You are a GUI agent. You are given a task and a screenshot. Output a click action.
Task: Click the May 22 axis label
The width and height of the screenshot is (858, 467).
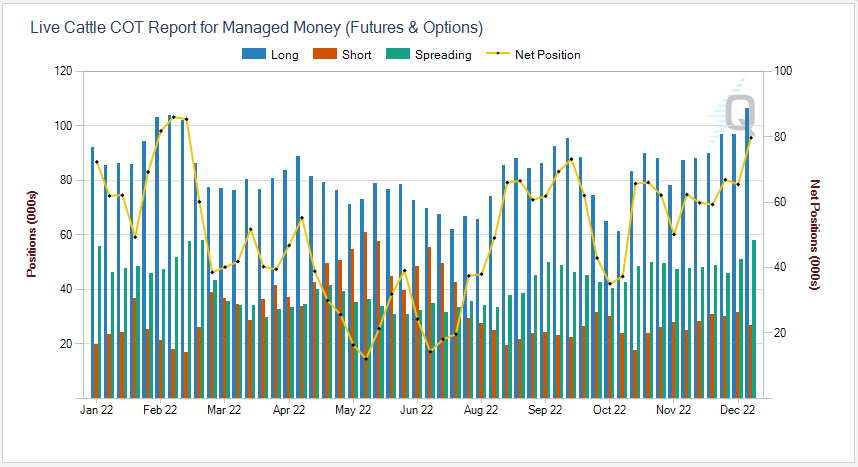[353, 410]
